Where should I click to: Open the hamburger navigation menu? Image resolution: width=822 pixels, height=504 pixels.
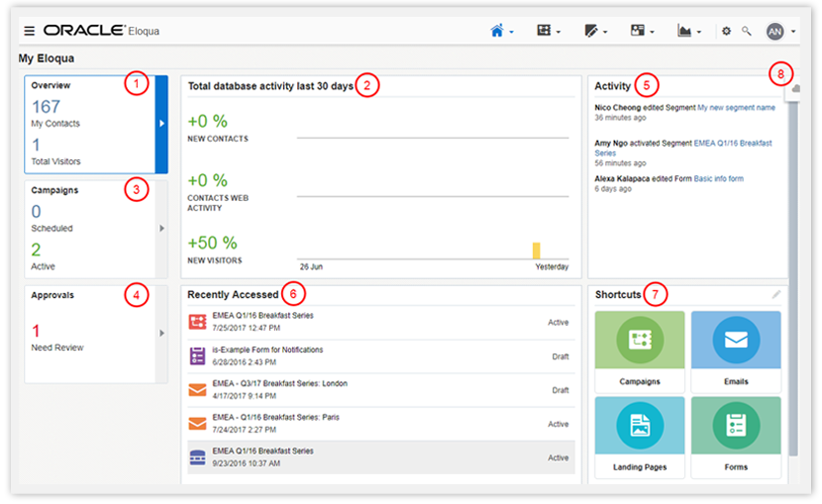(x=30, y=31)
